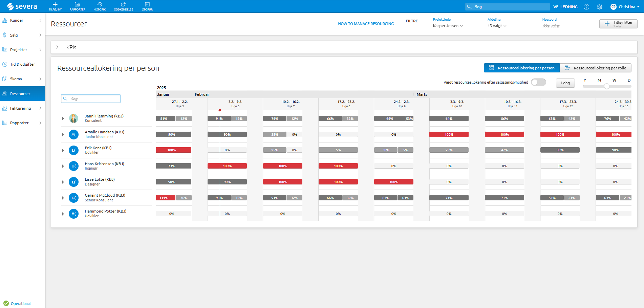Click the timeline zoom slider handle
This screenshot has height=308, width=644.
607,86
